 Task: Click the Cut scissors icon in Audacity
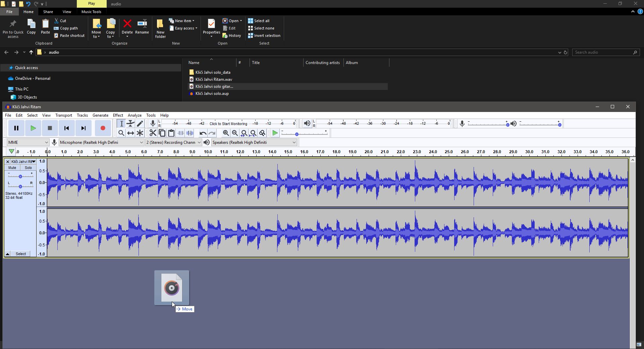point(153,133)
